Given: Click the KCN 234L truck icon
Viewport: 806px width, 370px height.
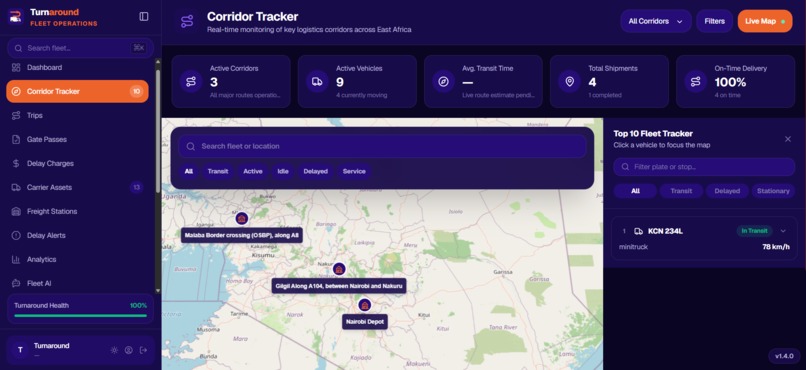Looking at the screenshot, I should (x=638, y=231).
